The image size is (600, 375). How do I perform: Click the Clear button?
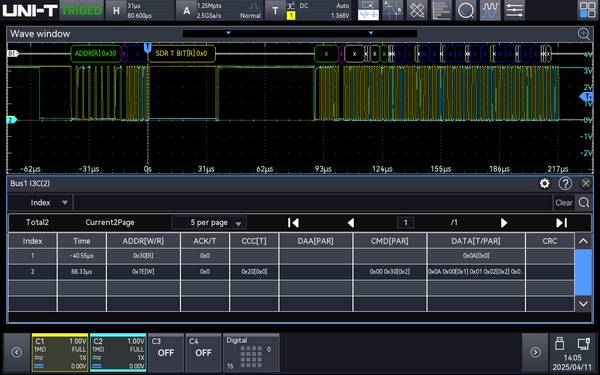tap(563, 202)
